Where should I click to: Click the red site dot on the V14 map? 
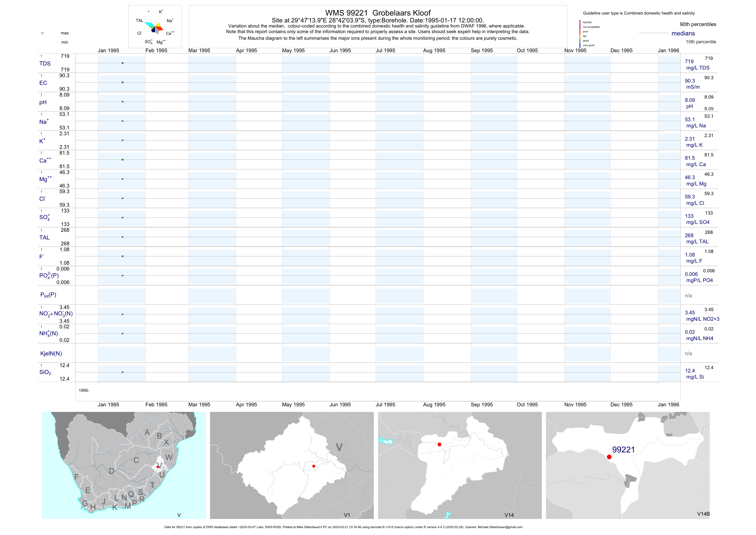(439, 444)
